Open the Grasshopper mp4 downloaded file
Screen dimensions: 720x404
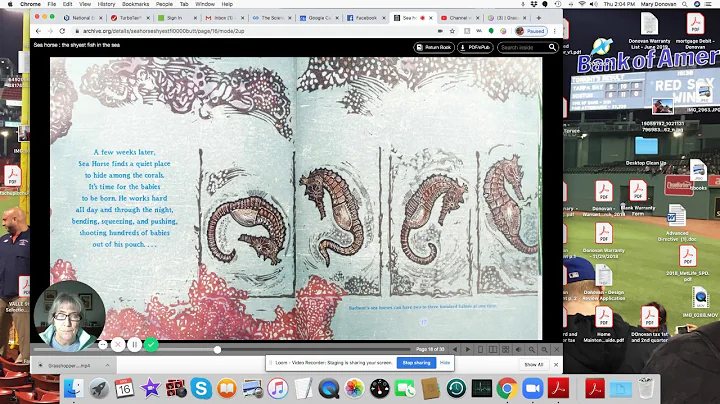pos(69,365)
